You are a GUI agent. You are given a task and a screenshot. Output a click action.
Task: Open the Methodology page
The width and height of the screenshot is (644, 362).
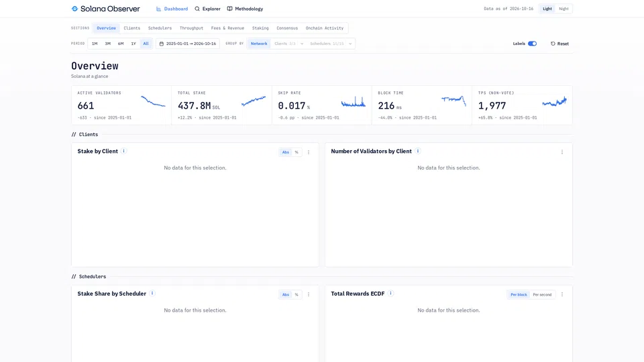pyautogui.click(x=246, y=9)
